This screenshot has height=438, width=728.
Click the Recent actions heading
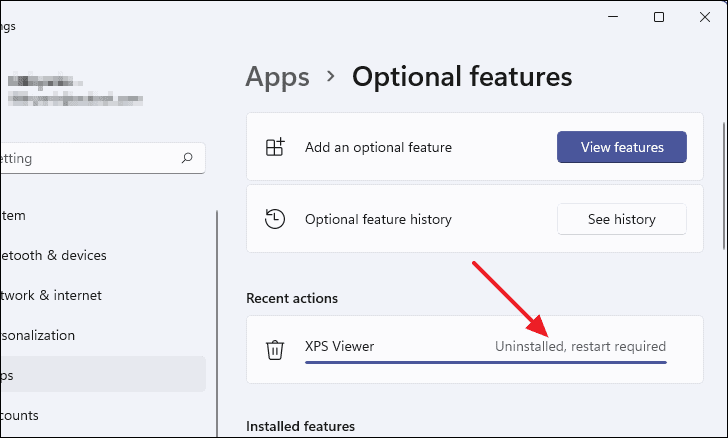292,298
